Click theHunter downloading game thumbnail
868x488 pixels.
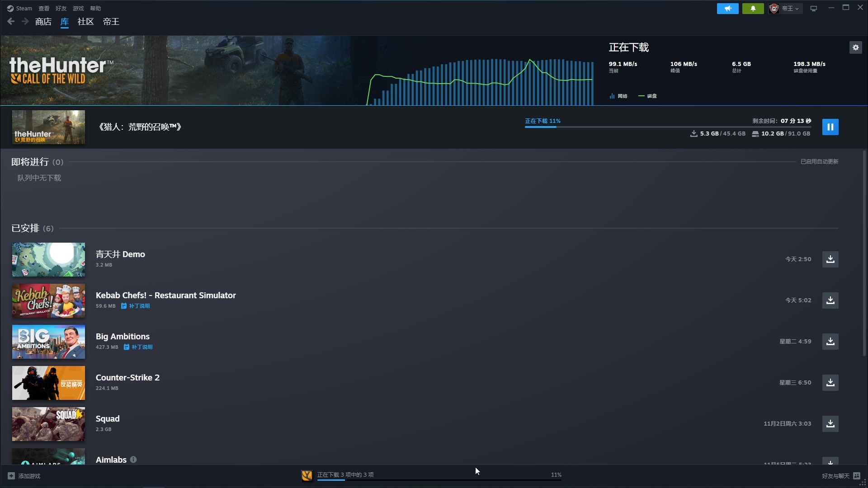48,127
